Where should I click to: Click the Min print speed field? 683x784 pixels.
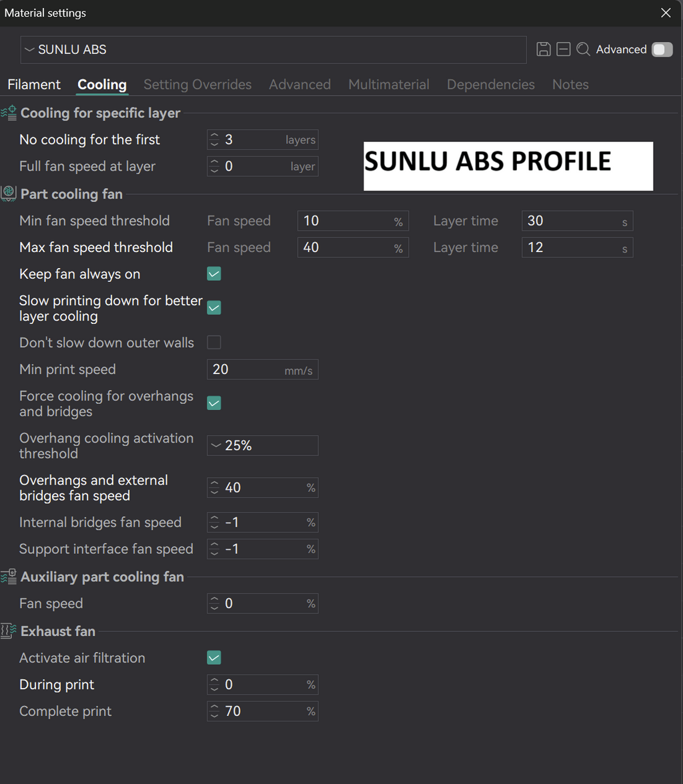coord(263,369)
